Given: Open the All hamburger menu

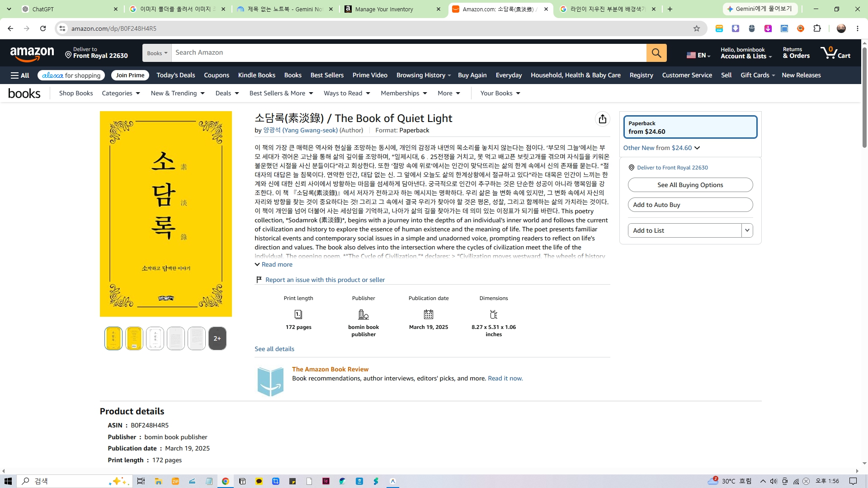Looking at the screenshot, I should 20,75.
